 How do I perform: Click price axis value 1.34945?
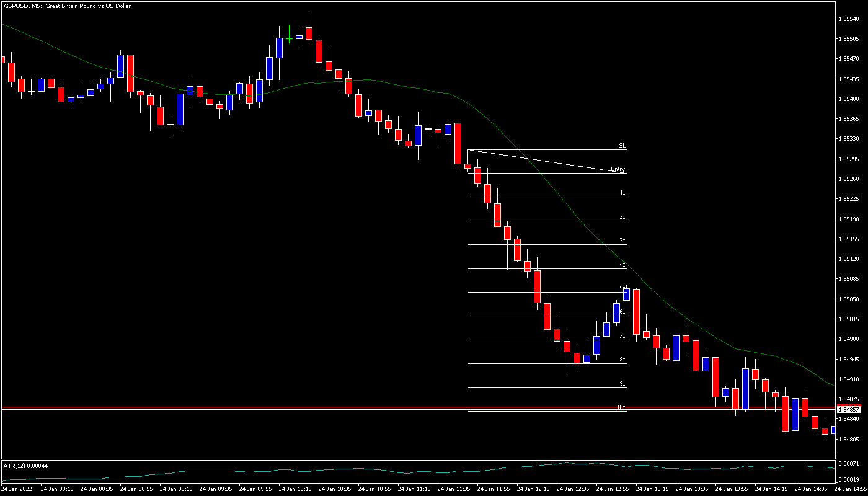[x=849, y=360]
